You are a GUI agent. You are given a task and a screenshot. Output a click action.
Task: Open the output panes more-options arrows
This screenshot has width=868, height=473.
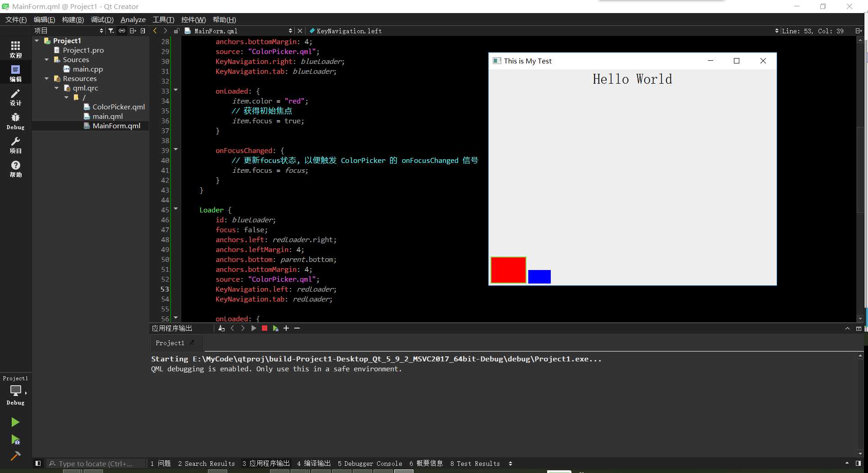tap(510, 463)
